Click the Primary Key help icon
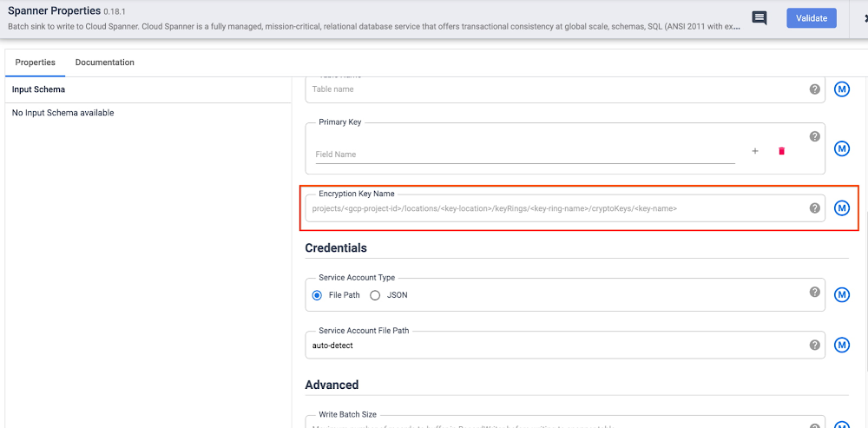 814,136
